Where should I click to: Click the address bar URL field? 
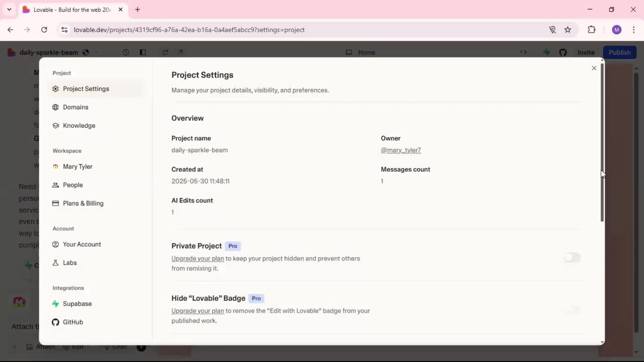pos(302,29)
